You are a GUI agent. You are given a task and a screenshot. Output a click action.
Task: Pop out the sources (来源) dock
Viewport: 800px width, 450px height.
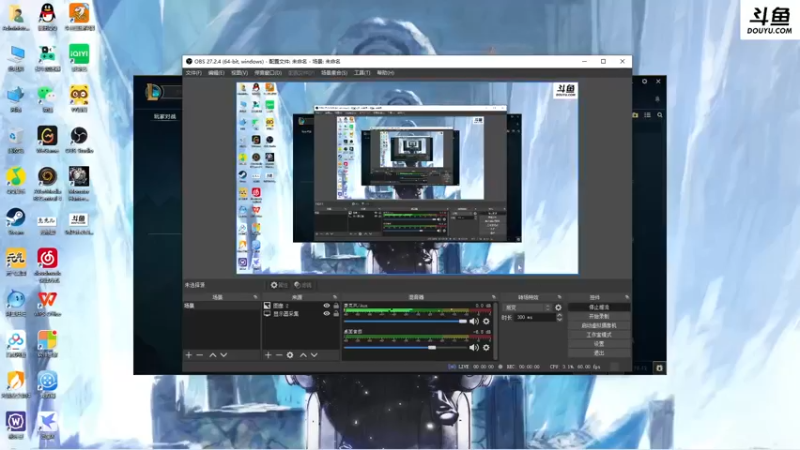[x=335, y=297]
